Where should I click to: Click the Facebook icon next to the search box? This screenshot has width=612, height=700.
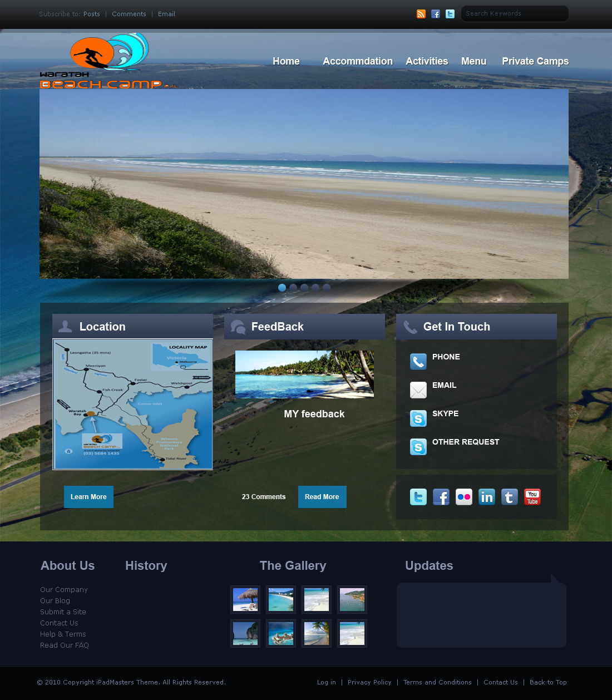436,14
